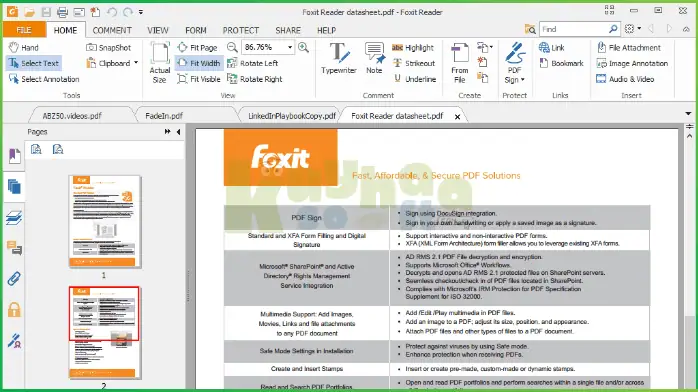Toggle the Select Text tool
The width and height of the screenshot is (698, 392).
point(34,63)
